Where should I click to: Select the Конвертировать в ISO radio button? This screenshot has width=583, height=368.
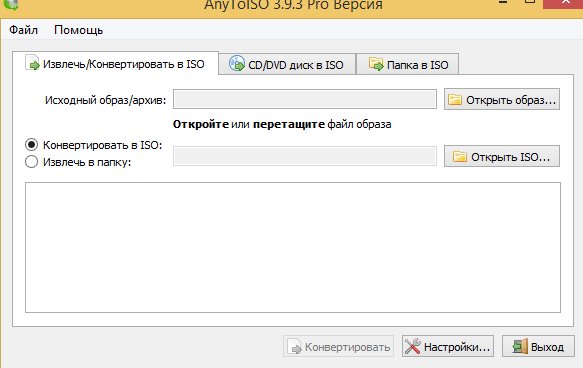(32, 145)
